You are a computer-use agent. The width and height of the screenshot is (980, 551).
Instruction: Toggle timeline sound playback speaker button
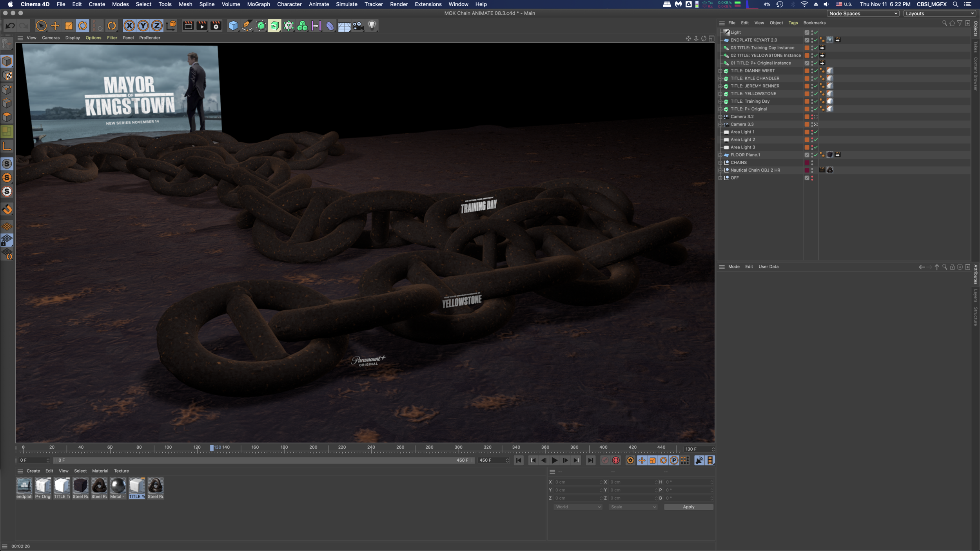tap(699, 460)
